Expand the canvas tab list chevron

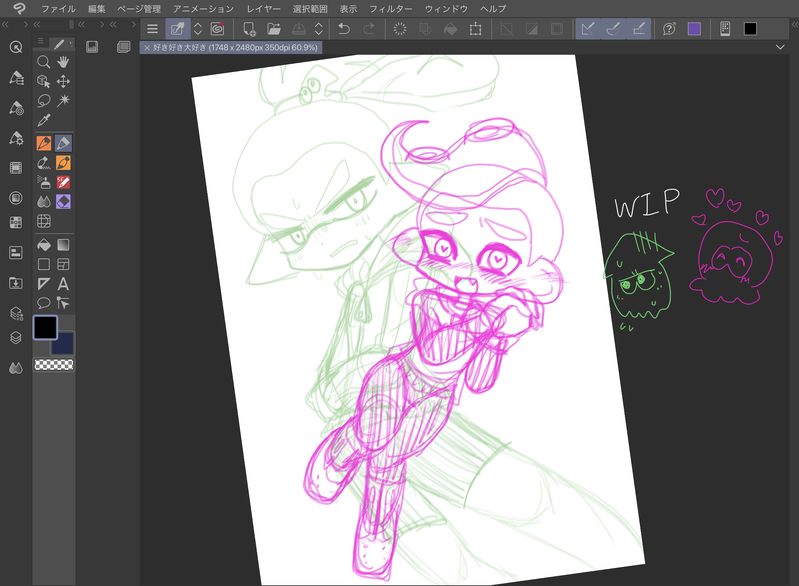(780, 47)
